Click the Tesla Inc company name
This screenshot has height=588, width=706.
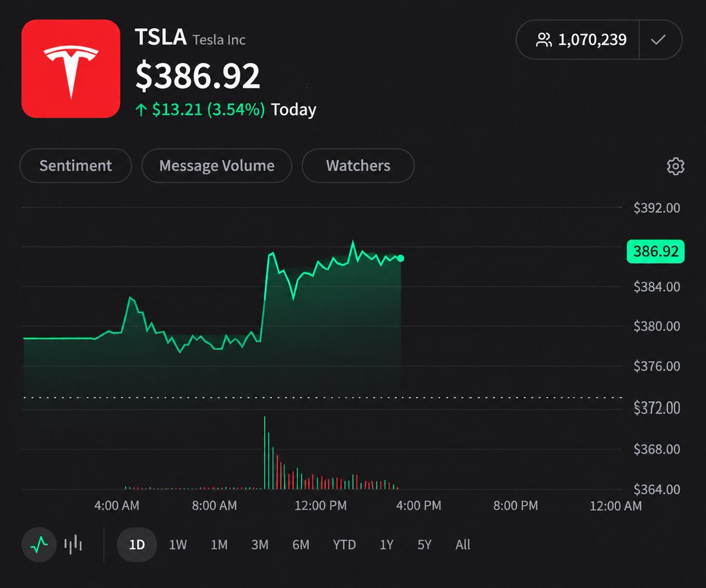(x=219, y=40)
